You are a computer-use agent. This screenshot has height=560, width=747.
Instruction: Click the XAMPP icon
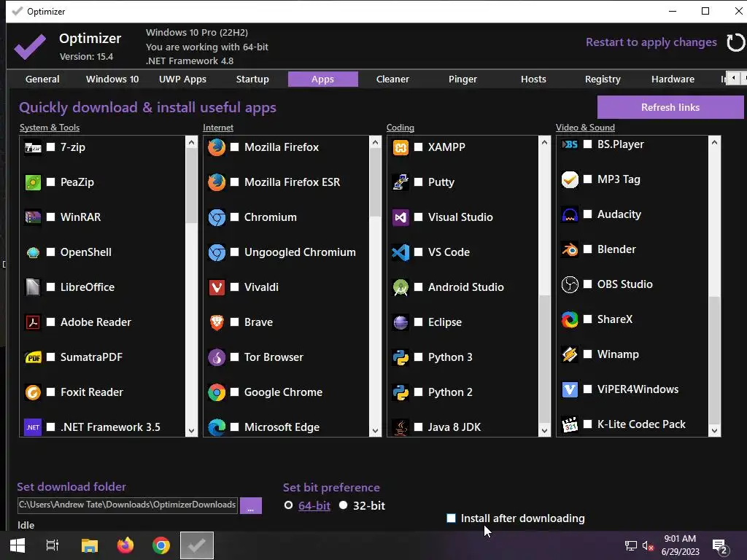tap(400, 147)
